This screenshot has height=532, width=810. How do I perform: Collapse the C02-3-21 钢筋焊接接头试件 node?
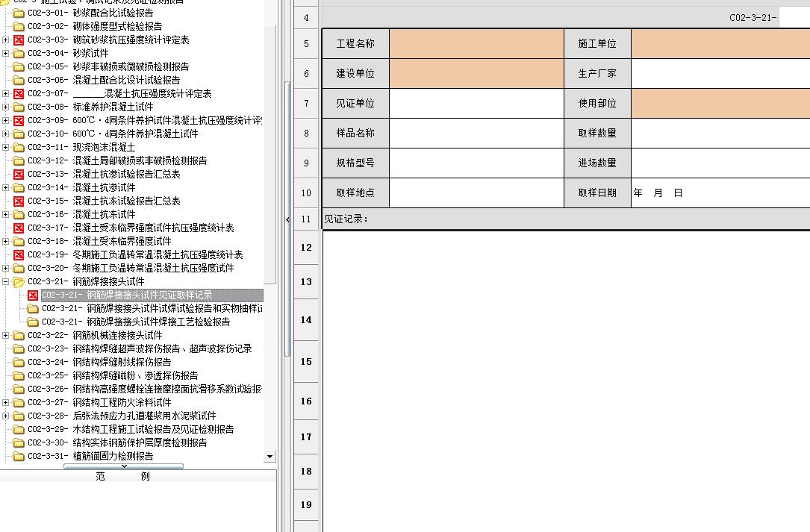pos(6,281)
